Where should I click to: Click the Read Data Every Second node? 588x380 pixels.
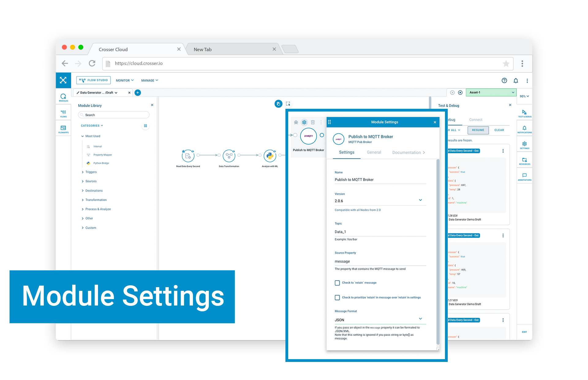pyautogui.click(x=188, y=156)
